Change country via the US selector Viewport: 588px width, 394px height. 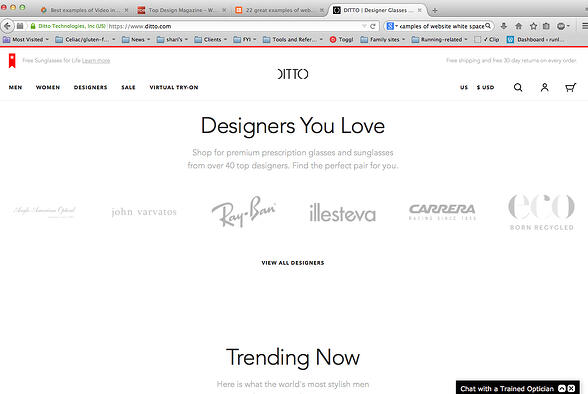464,87
